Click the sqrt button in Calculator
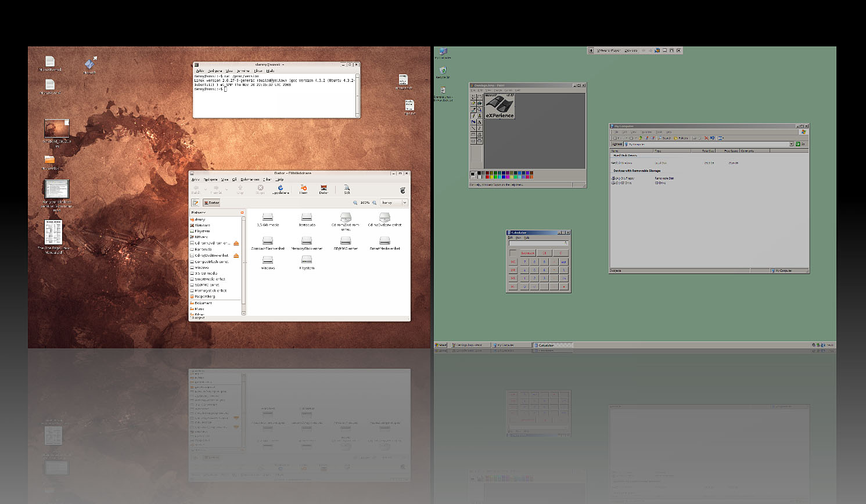 point(563,262)
